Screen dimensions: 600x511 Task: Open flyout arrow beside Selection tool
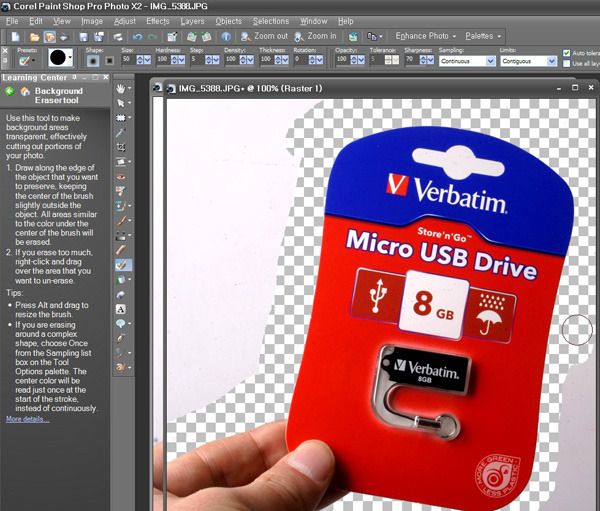pos(130,118)
